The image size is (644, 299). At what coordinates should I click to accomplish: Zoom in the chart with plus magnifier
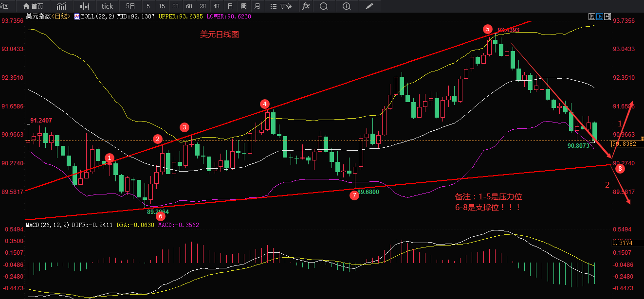click(x=346, y=6)
